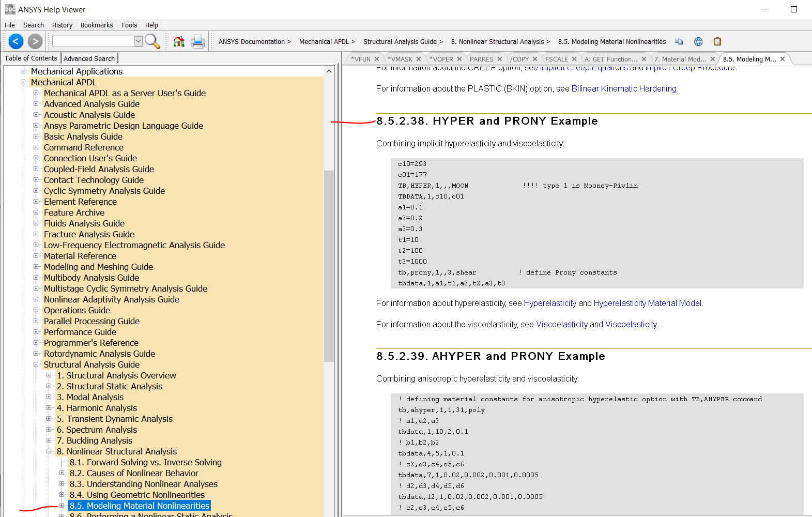Expand the Command Reference tree node
Screen dimensions: 812x517
coord(36,147)
